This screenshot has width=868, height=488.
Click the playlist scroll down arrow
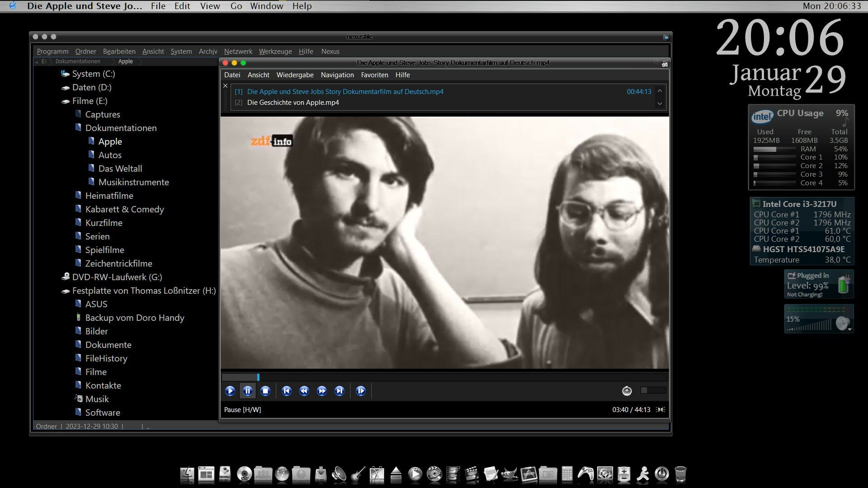[x=660, y=103]
